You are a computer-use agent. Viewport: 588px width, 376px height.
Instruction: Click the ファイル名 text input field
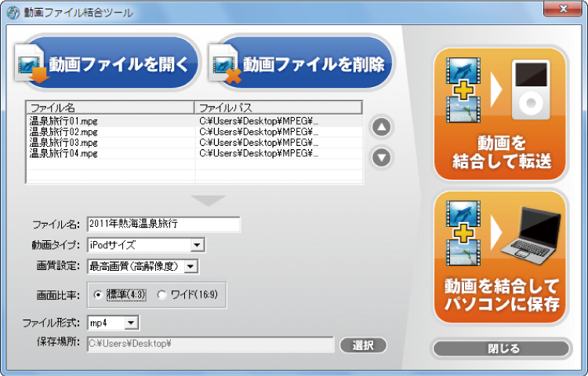(x=163, y=225)
